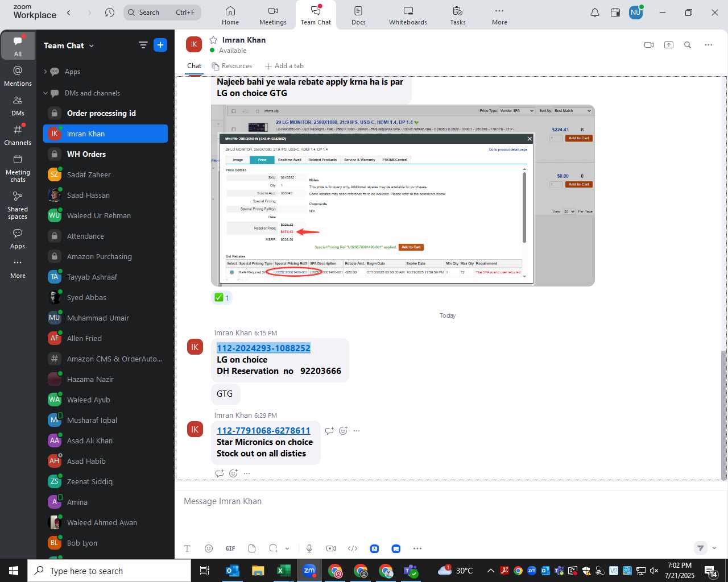Screen dimensions: 728x582
Task: Click the blue new chat plus button
Action: tap(160, 45)
